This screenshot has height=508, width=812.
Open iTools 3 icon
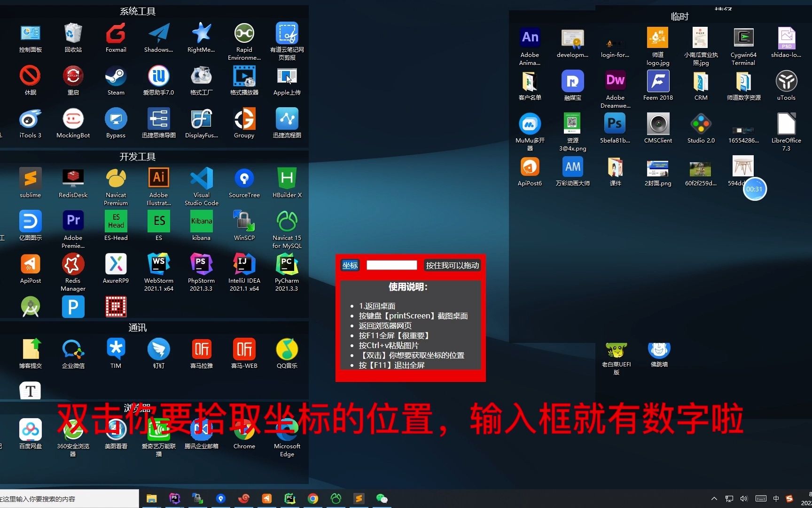click(30, 123)
